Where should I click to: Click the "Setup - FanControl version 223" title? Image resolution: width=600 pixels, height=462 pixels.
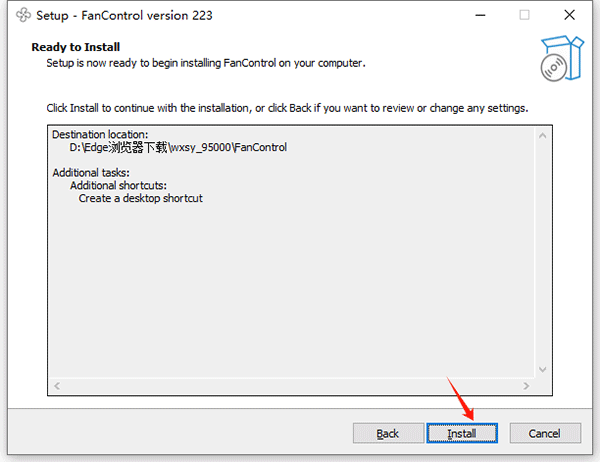tap(124, 16)
